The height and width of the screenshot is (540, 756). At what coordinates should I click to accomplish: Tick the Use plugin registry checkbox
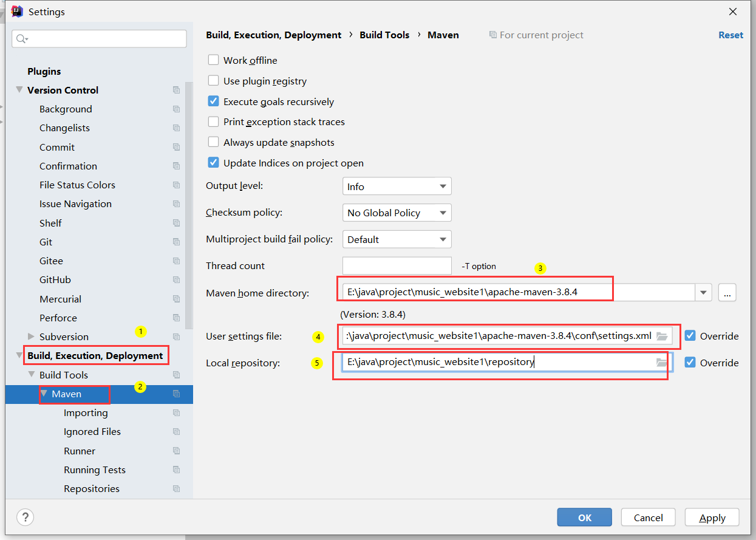pyautogui.click(x=213, y=81)
